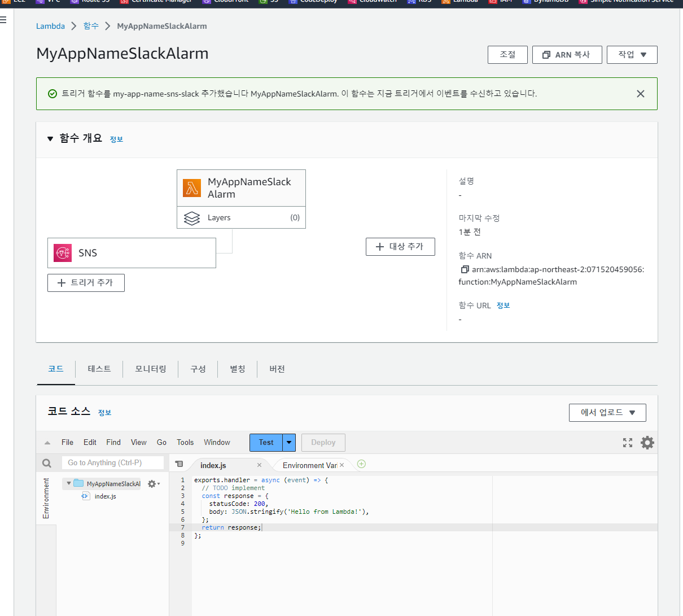This screenshot has width=683, height=616.
Task: Open code editor preferences gear
Action: point(647,443)
